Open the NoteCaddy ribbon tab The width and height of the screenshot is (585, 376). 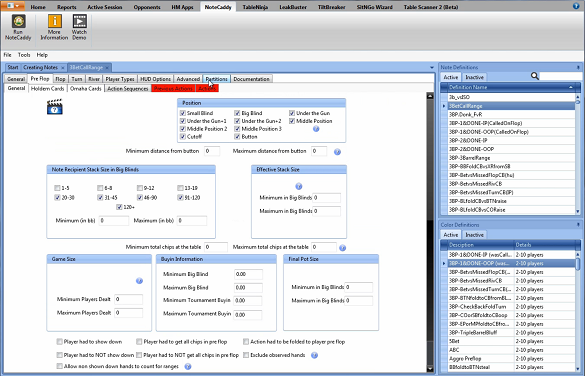(218, 7)
